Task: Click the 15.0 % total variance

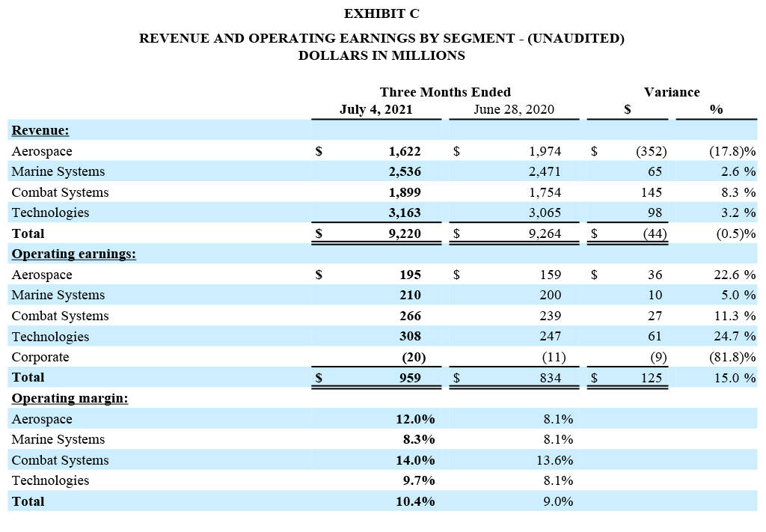Action: pyautogui.click(x=735, y=378)
